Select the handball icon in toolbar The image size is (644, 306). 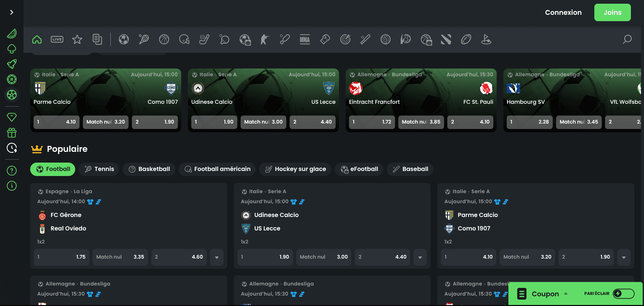click(x=406, y=40)
